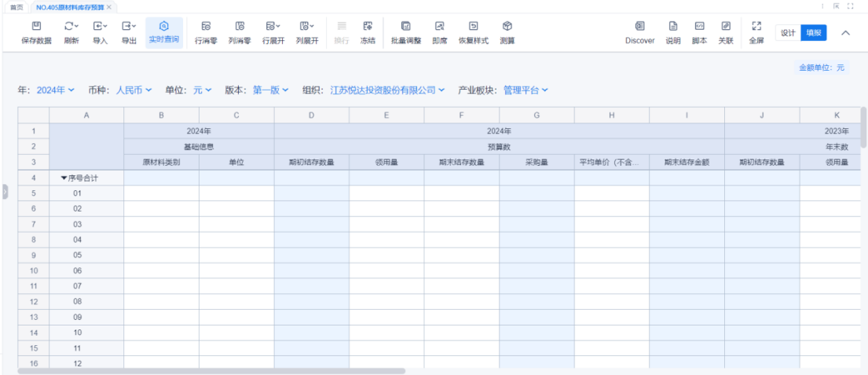
Task: Open the 年 2024年 dropdown
Action: (56, 90)
